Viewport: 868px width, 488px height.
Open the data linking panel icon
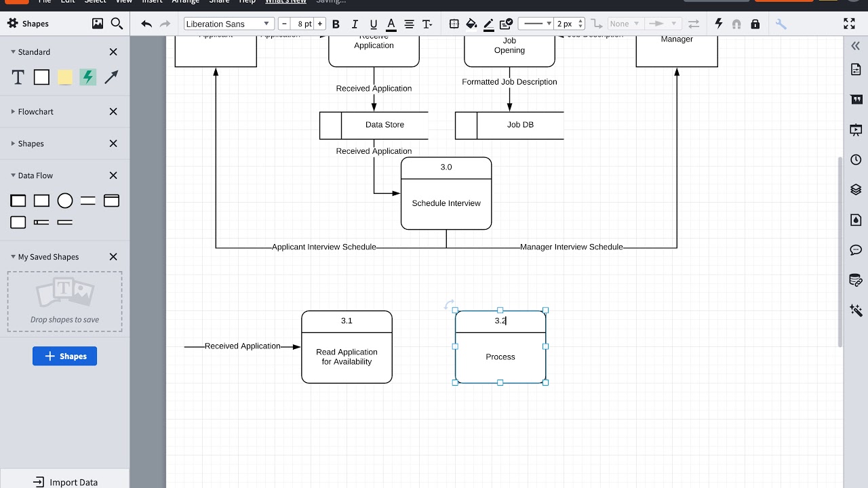pos(856,280)
